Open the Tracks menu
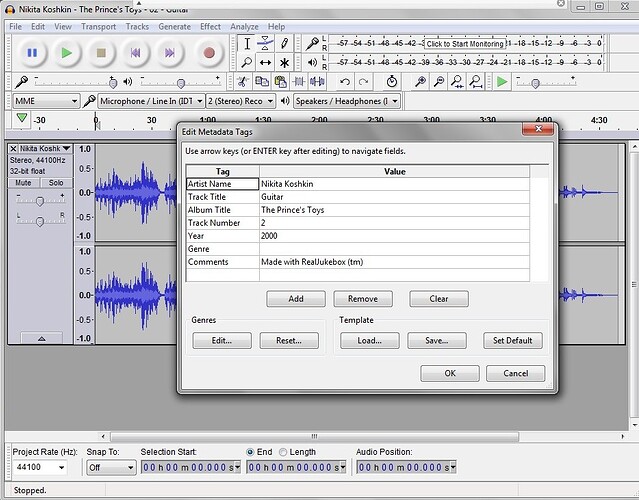This screenshot has width=639, height=500. tap(137, 26)
